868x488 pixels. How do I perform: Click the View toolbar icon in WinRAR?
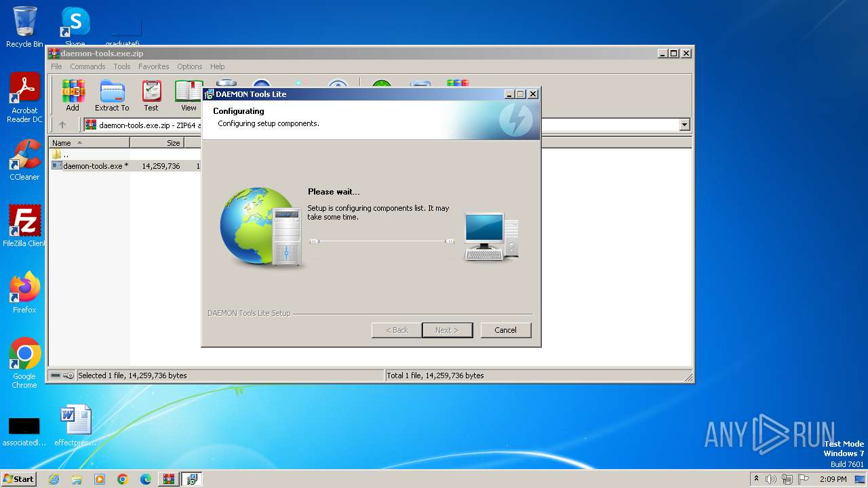click(189, 96)
